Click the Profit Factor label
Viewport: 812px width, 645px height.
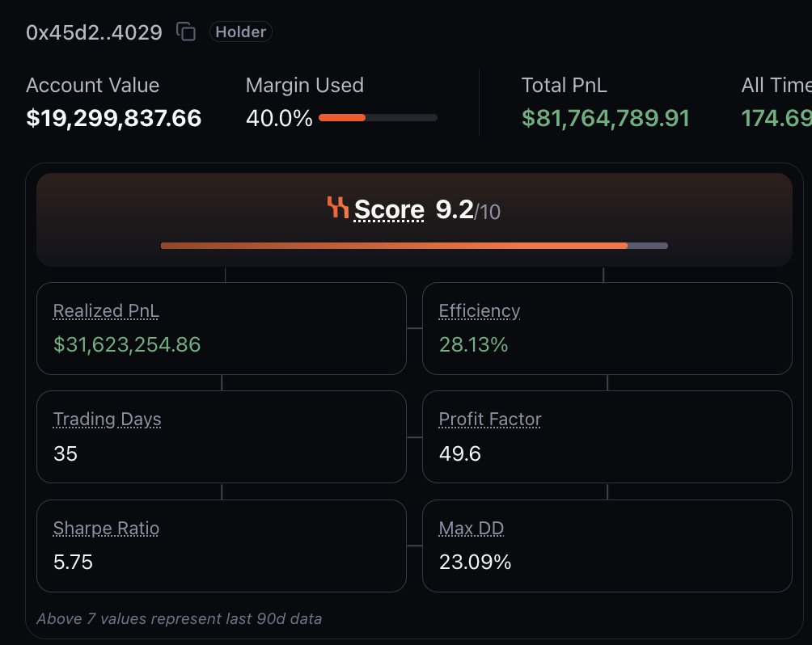click(x=490, y=419)
